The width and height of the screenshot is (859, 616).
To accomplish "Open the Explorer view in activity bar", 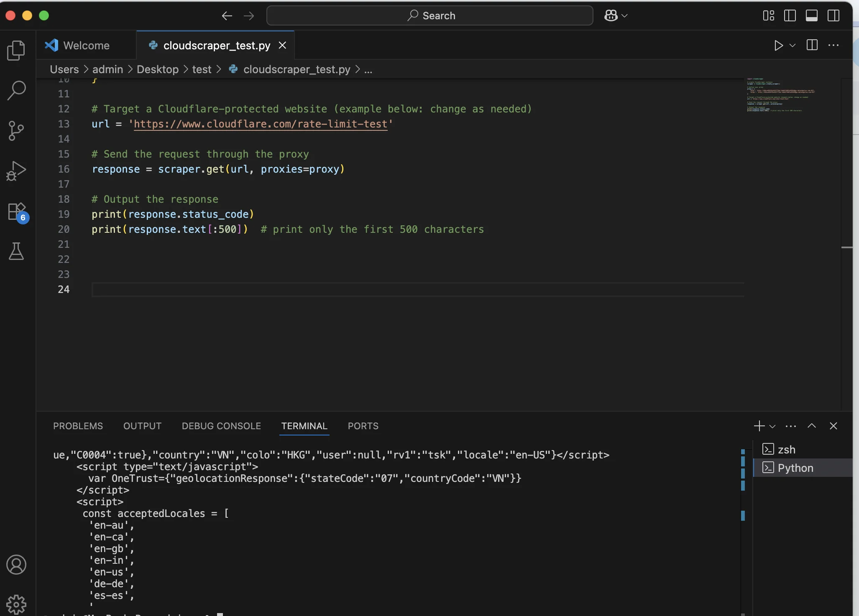I will tap(16, 50).
